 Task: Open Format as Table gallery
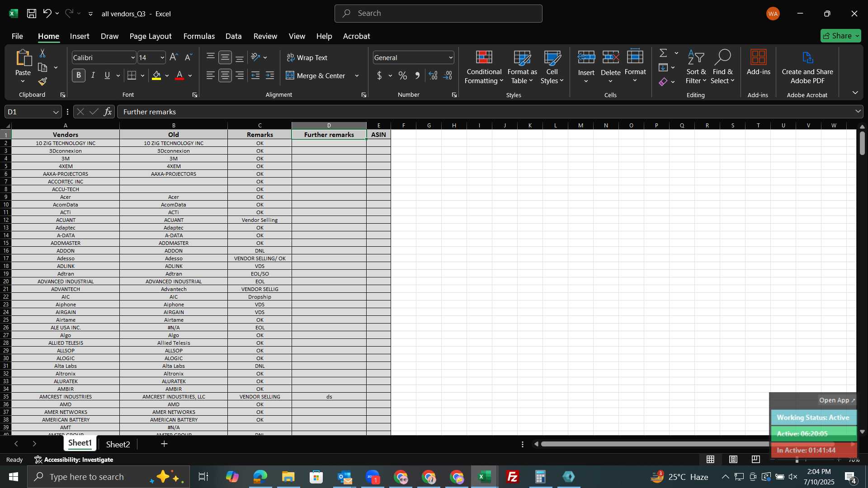tap(522, 67)
